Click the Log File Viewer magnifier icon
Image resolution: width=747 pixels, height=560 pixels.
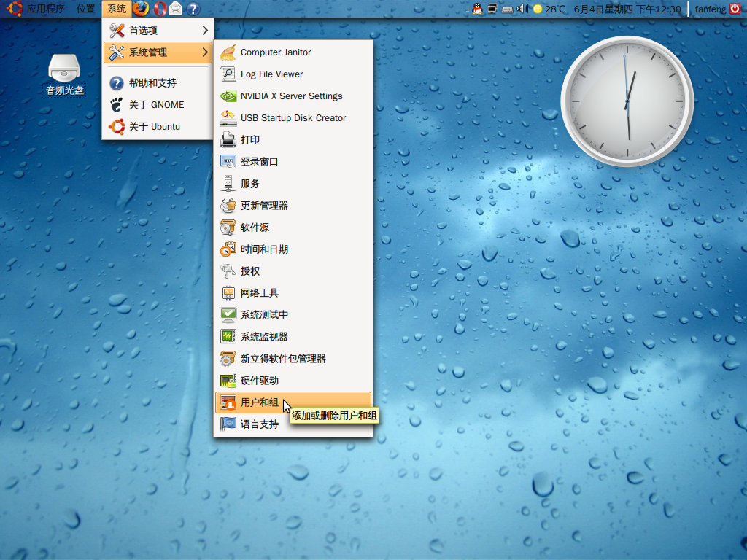coord(228,74)
